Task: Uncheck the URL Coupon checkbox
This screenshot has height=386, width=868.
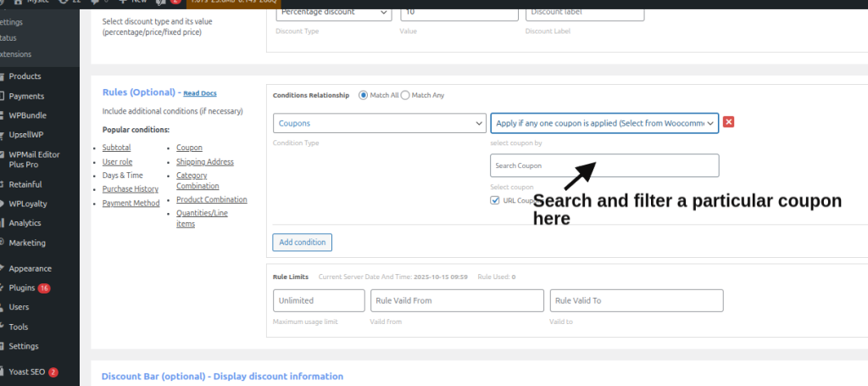Action: 495,200
